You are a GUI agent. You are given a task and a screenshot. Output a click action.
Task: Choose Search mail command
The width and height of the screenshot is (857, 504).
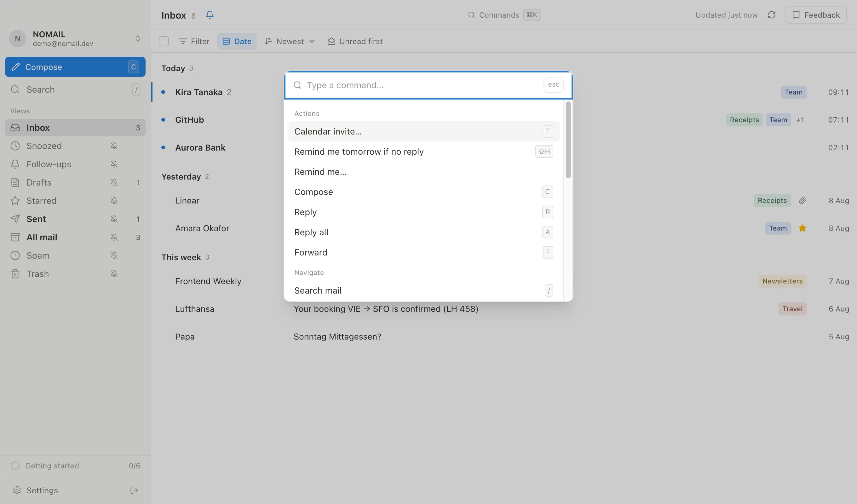423,291
